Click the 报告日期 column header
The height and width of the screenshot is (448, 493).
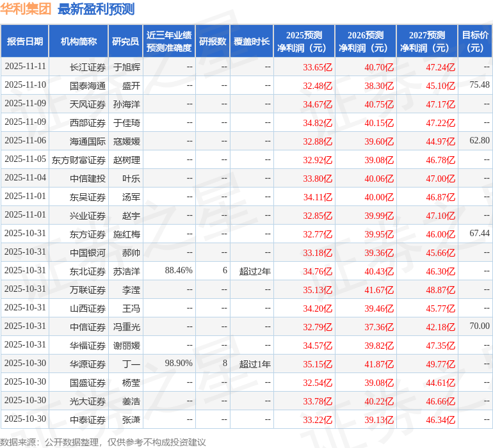pyautogui.click(x=25, y=42)
